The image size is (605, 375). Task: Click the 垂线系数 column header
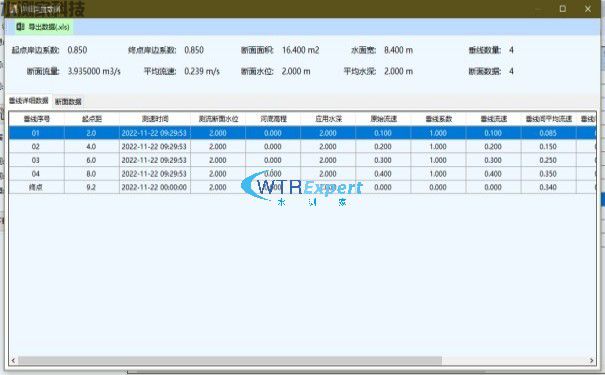point(439,119)
